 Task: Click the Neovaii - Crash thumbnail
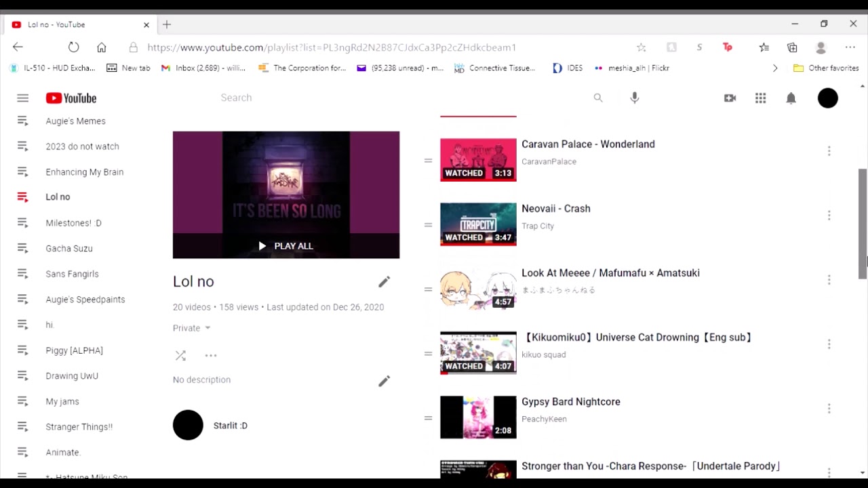(478, 224)
